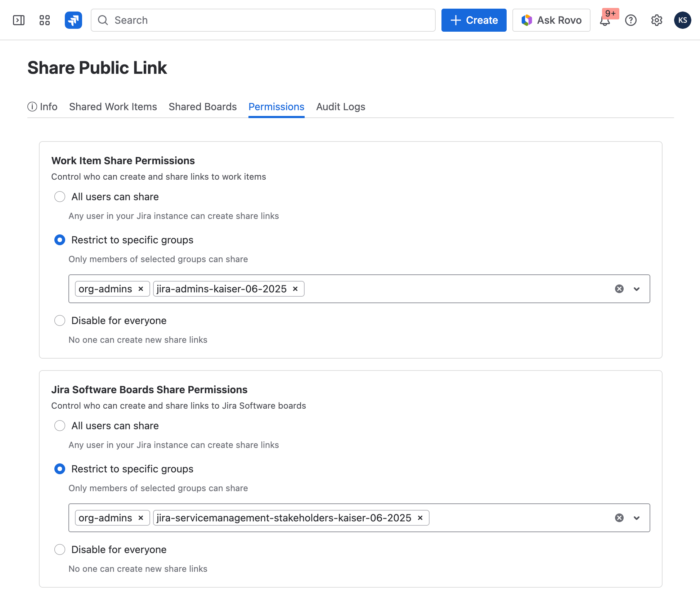
Task: Click the Create button
Action: 474,20
